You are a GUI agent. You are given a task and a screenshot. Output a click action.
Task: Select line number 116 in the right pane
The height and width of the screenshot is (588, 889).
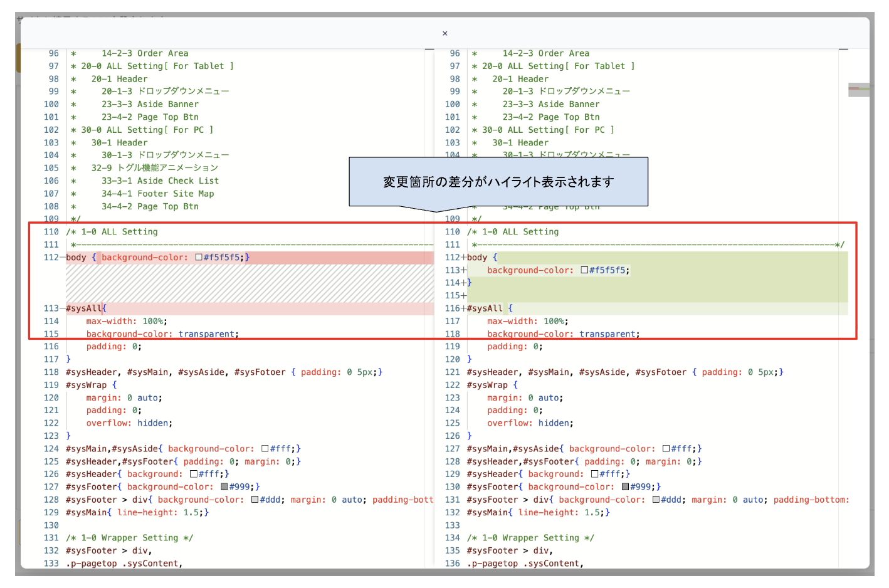click(x=452, y=308)
